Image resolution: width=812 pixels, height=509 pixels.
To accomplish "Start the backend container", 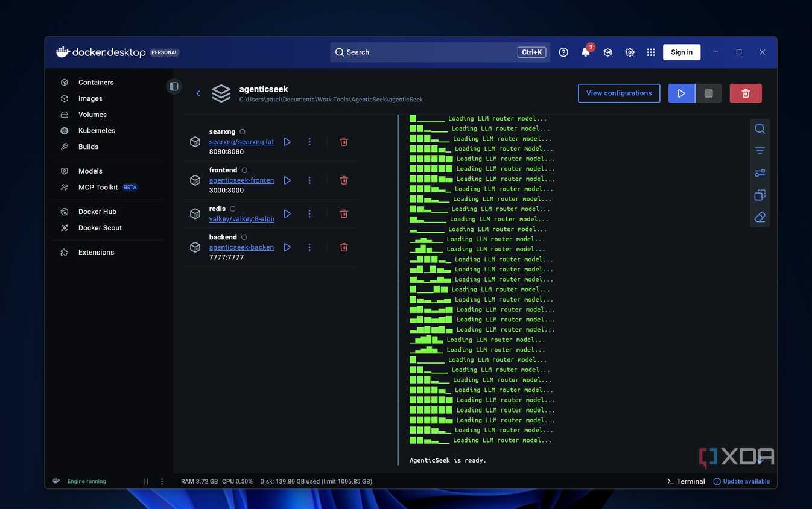I will point(287,247).
